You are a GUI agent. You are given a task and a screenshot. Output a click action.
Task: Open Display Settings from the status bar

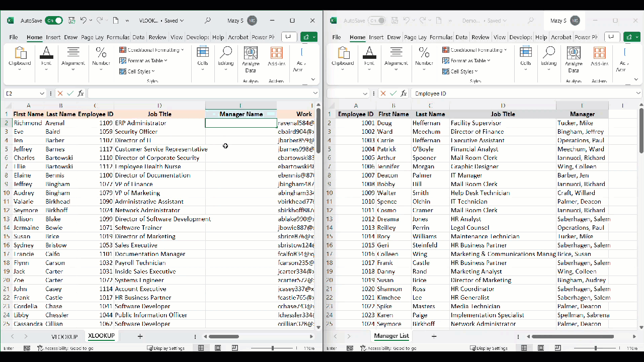pos(166,347)
